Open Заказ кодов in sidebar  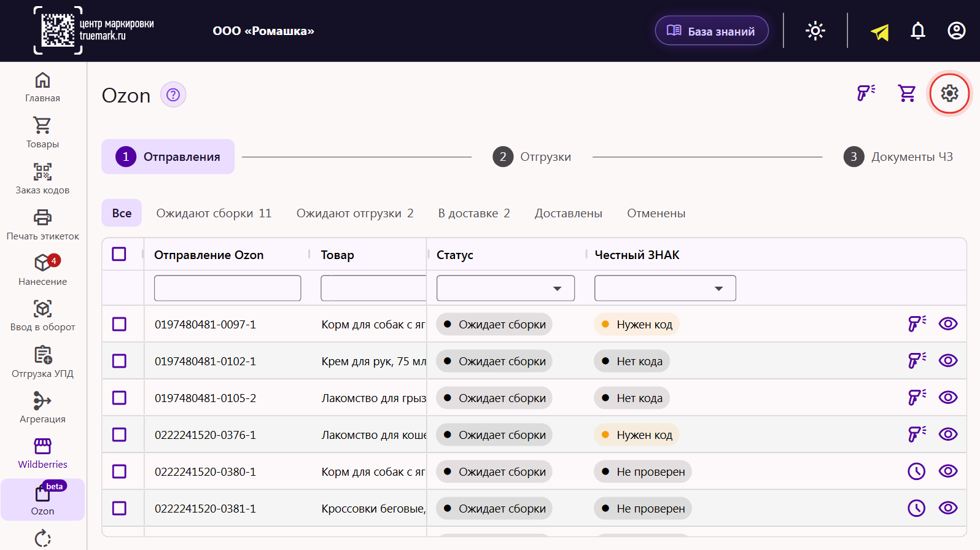[x=42, y=179]
